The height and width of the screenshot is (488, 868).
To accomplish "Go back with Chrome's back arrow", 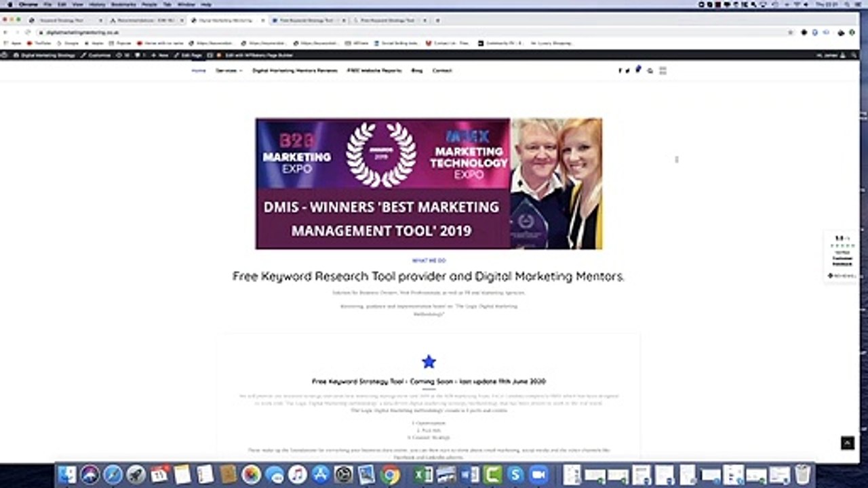I will pyautogui.click(x=6, y=32).
